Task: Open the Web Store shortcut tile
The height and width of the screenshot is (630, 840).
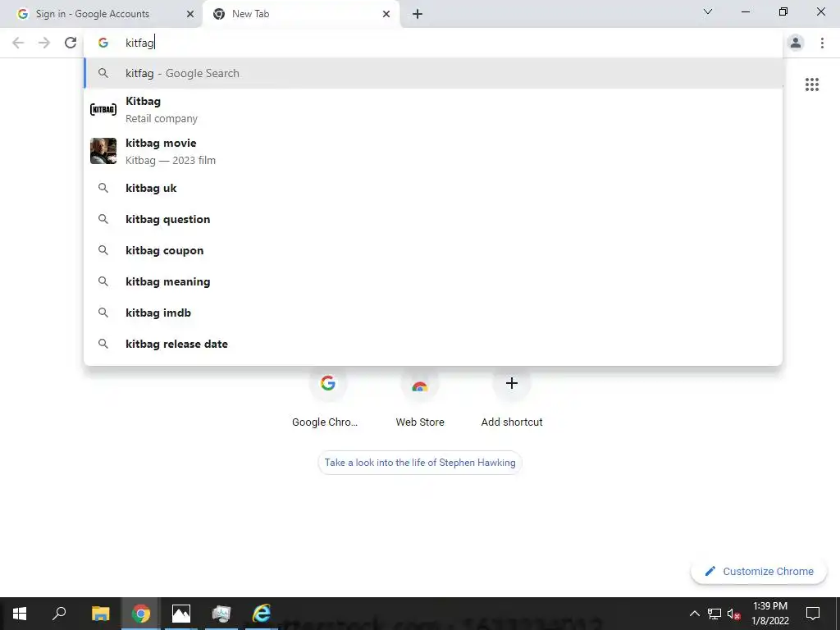Action: coord(420,397)
